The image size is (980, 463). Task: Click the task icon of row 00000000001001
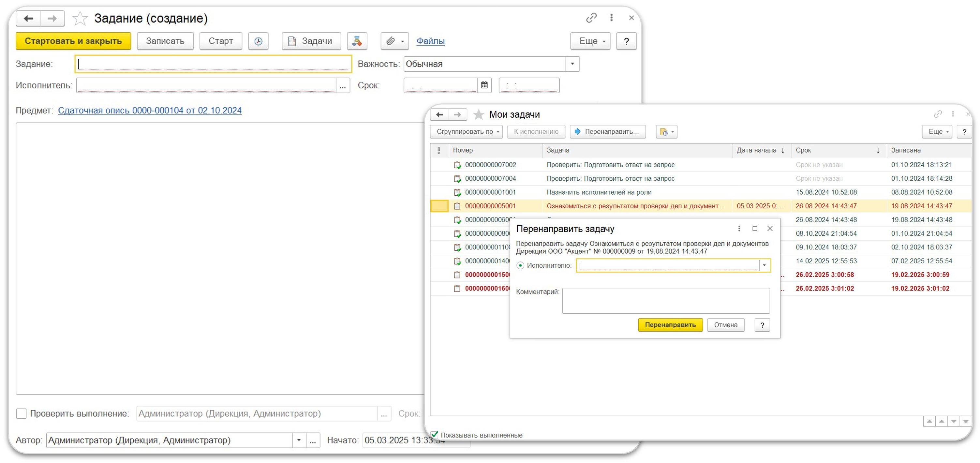coord(457,192)
